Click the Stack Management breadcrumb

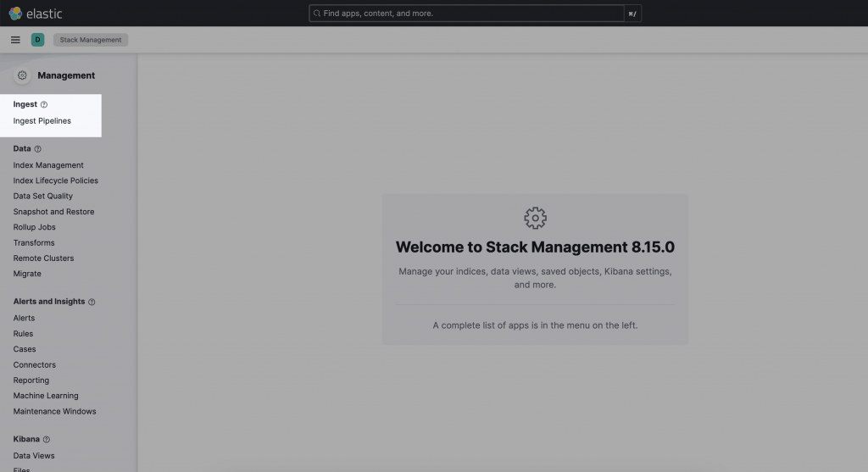91,40
